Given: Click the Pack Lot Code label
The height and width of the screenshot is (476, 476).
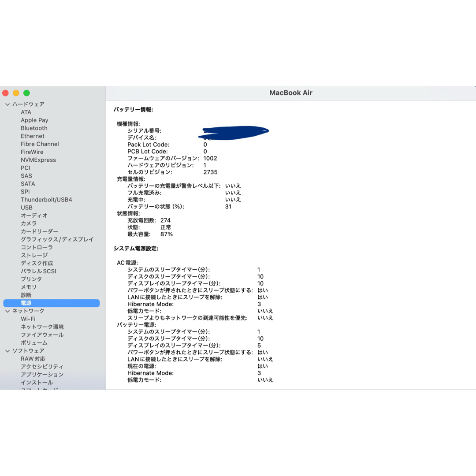Looking at the screenshot, I should pyautogui.click(x=148, y=145).
